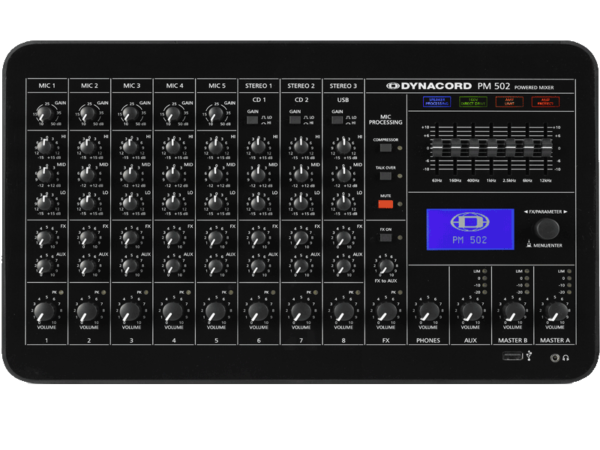Toggle the FX ON button
This screenshot has width=600, height=450.
385,238
